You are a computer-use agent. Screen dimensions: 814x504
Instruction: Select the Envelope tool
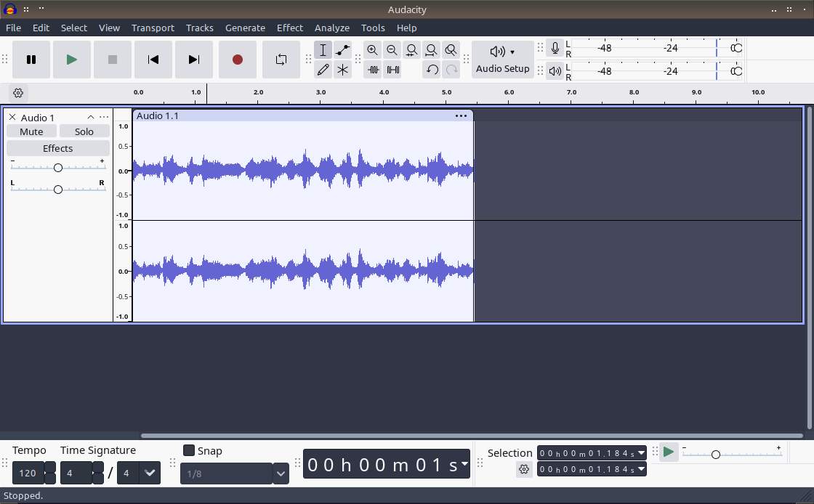[342, 50]
